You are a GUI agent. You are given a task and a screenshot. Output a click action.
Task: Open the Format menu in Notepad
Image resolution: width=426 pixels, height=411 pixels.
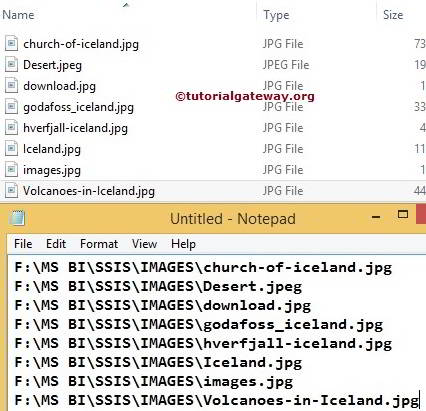click(99, 244)
